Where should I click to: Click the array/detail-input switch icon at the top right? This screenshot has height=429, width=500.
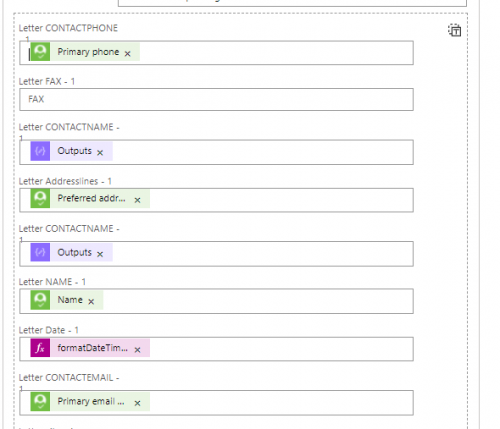[x=455, y=30]
